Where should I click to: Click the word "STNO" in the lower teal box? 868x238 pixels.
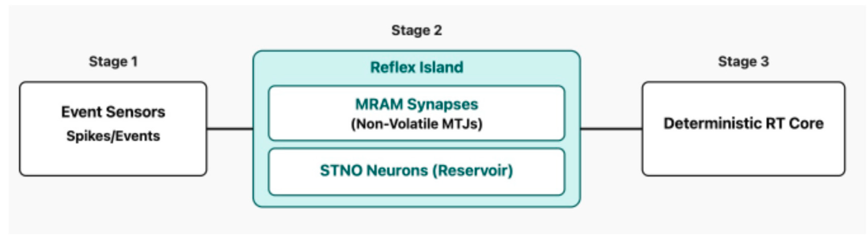pyautogui.click(x=340, y=170)
